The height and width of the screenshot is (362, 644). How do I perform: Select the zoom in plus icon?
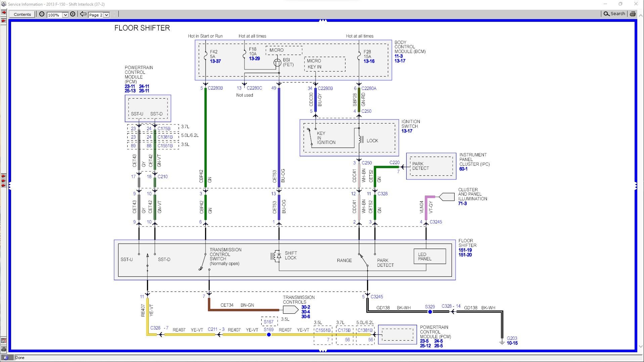tap(73, 14)
